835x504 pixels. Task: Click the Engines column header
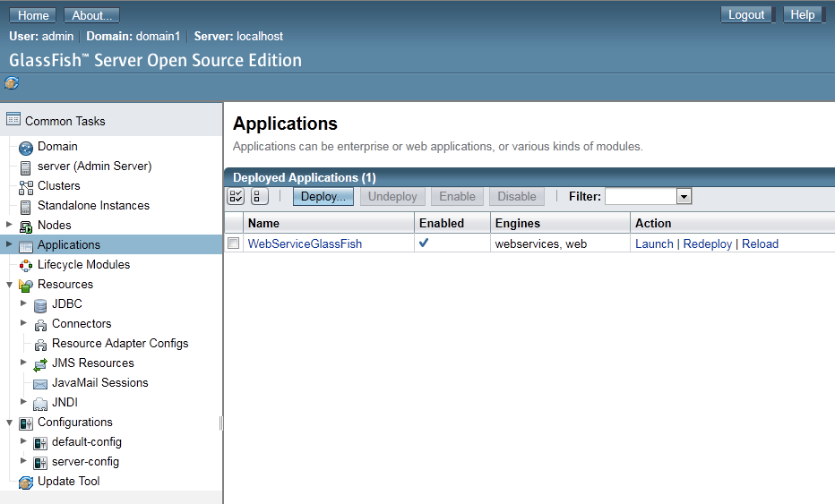click(x=560, y=223)
